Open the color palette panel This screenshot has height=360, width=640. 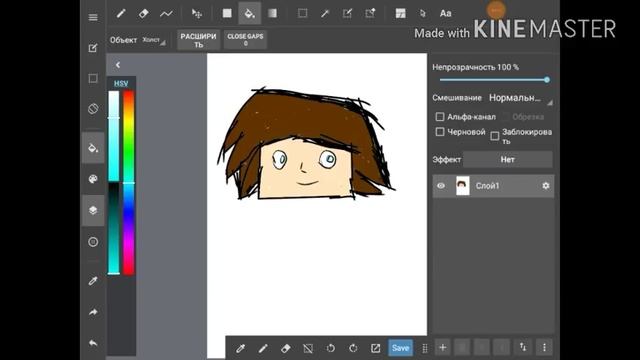(x=93, y=179)
